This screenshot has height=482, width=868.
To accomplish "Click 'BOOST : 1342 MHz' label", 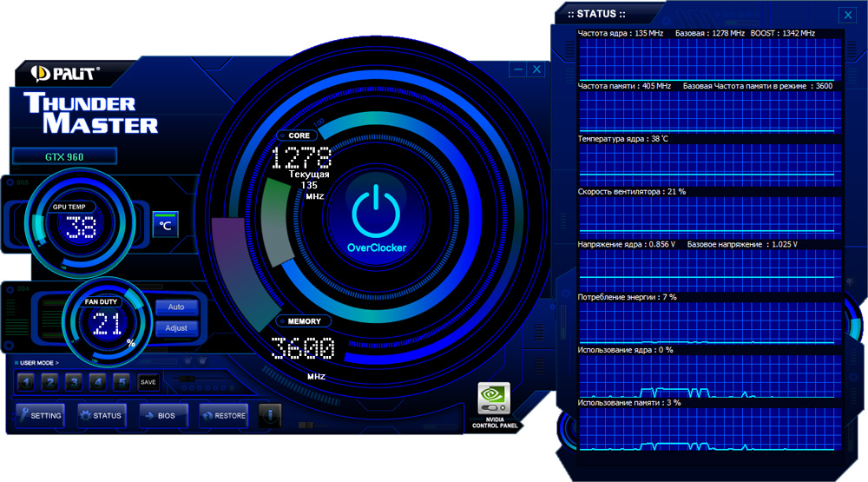I will point(783,33).
